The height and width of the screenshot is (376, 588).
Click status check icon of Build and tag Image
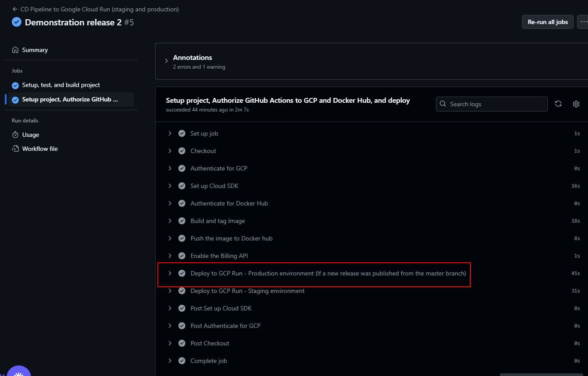(182, 221)
